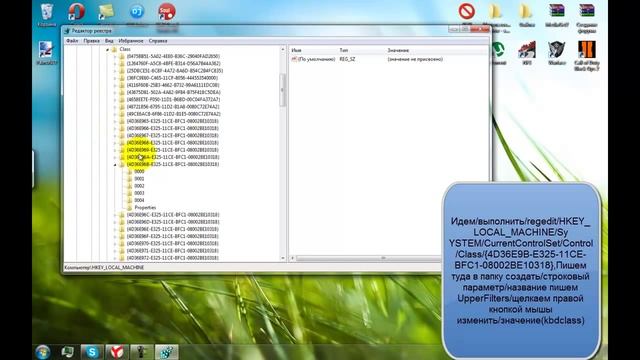The height and width of the screenshot is (360, 640).
Task: Click the key tree vertical scrollbar thumb
Action: [x=282, y=90]
